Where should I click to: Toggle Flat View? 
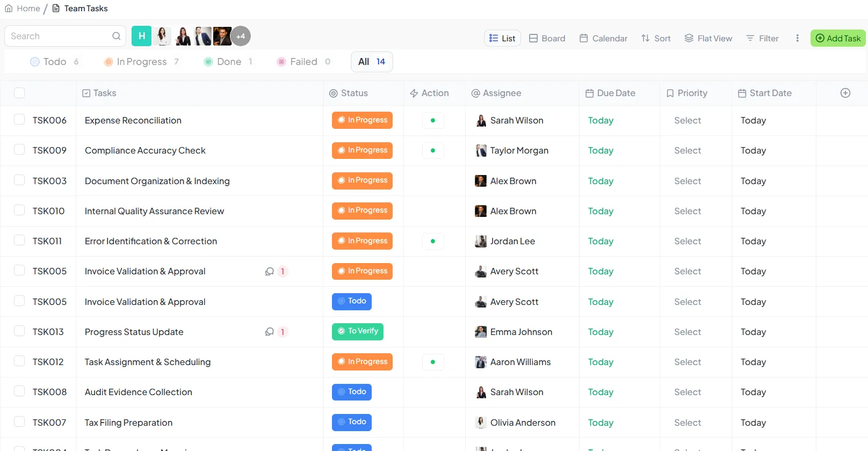(708, 38)
